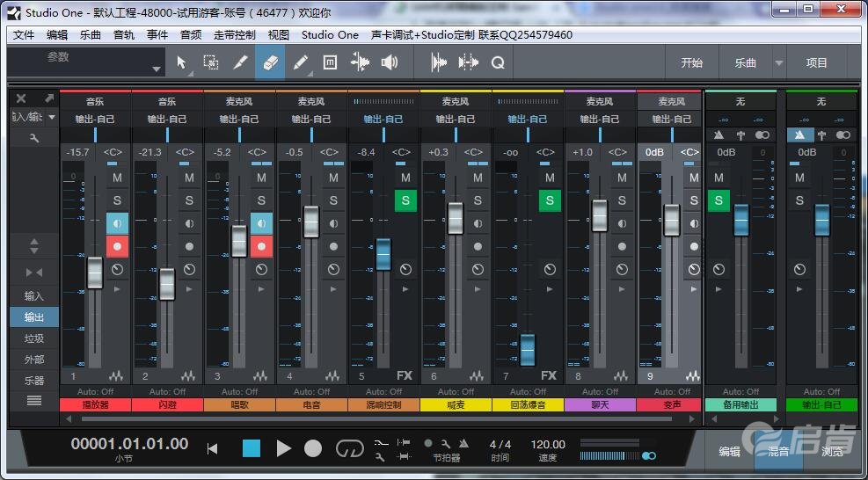The height and width of the screenshot is (480, 868).
Task: Click the metronome icon in the transport
Action: (463, 443)
